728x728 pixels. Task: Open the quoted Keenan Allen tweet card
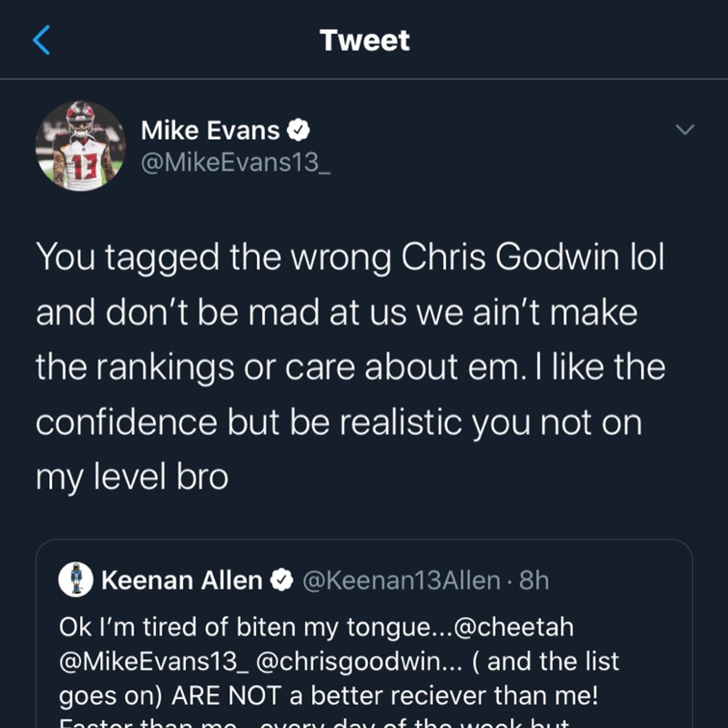coord(364,634)
